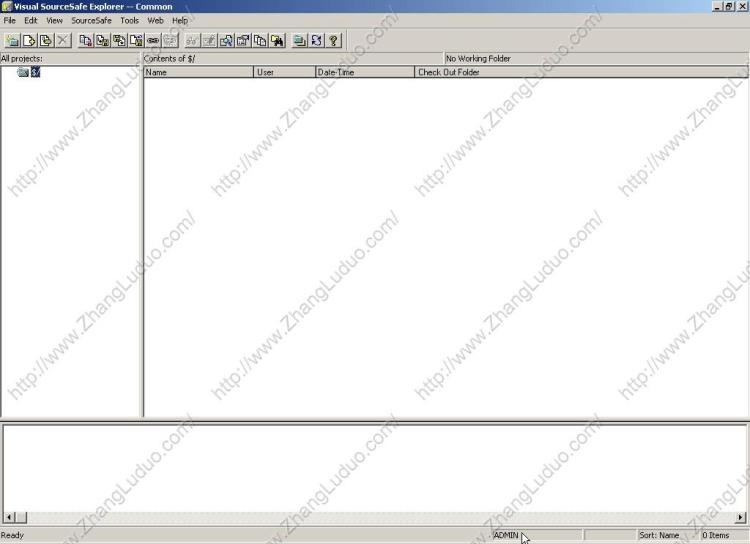Screen dimensions: 750x544
Task: Sort by the User column header
Action: 284,72
